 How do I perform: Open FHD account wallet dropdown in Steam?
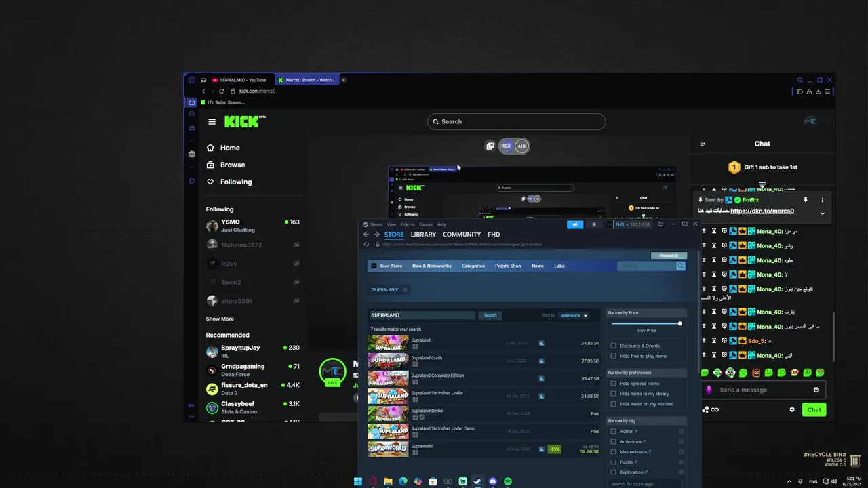pyautogui.click(x=631, y=224)
